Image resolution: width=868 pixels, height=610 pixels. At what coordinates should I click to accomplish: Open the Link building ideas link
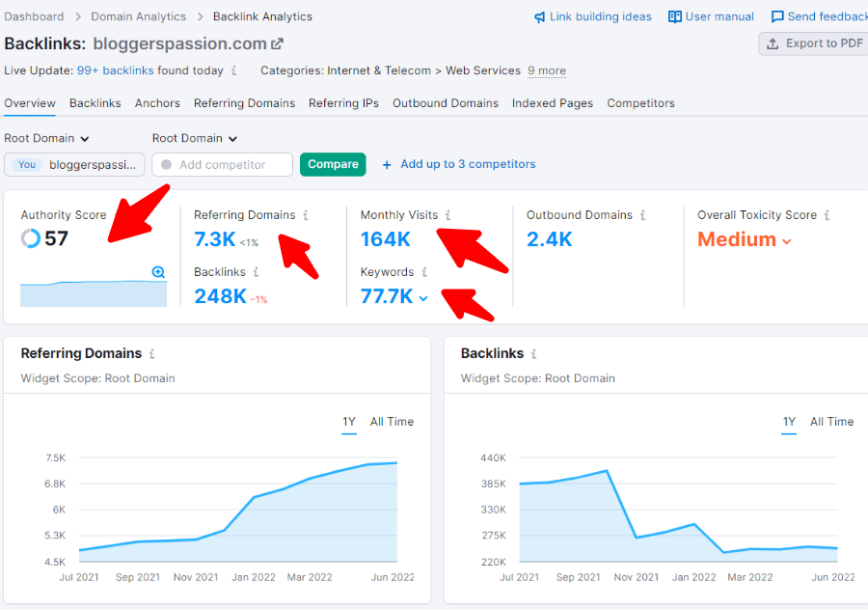click(x=592, y=16)
